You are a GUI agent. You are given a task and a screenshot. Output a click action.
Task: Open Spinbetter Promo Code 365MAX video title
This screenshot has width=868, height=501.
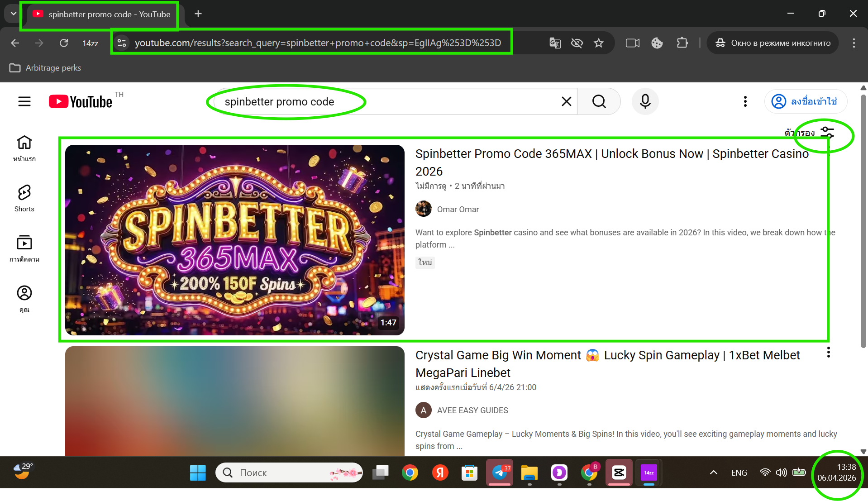(612, 162)
